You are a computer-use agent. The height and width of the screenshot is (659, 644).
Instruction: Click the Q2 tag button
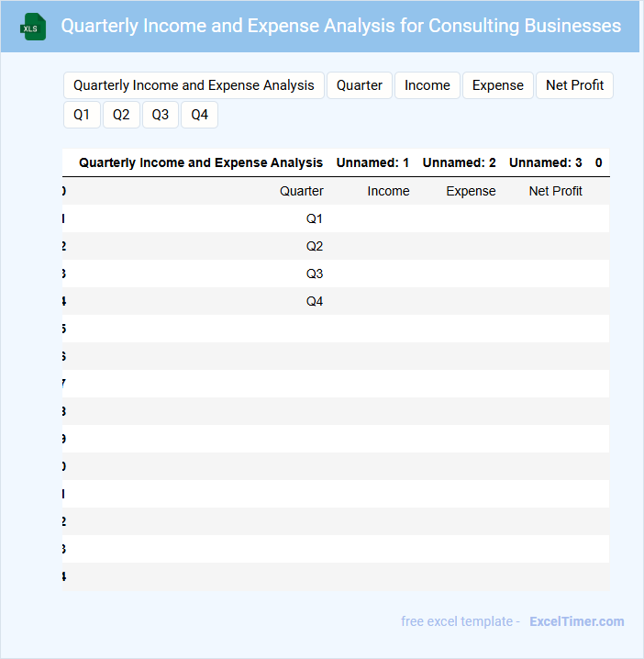point(121,115)
